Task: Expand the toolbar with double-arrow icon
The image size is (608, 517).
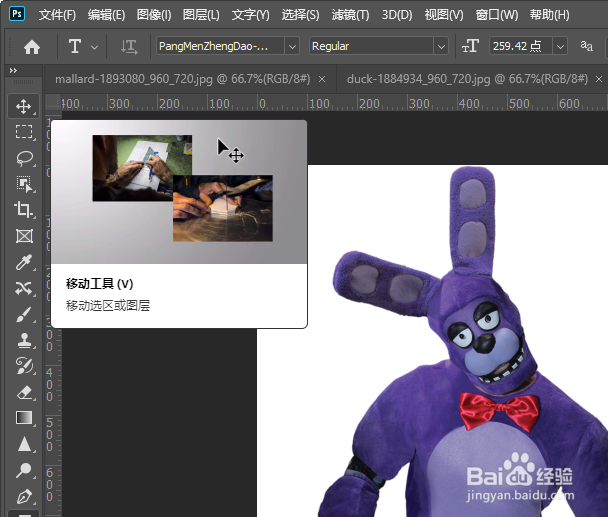Action: tap(13, 70)
